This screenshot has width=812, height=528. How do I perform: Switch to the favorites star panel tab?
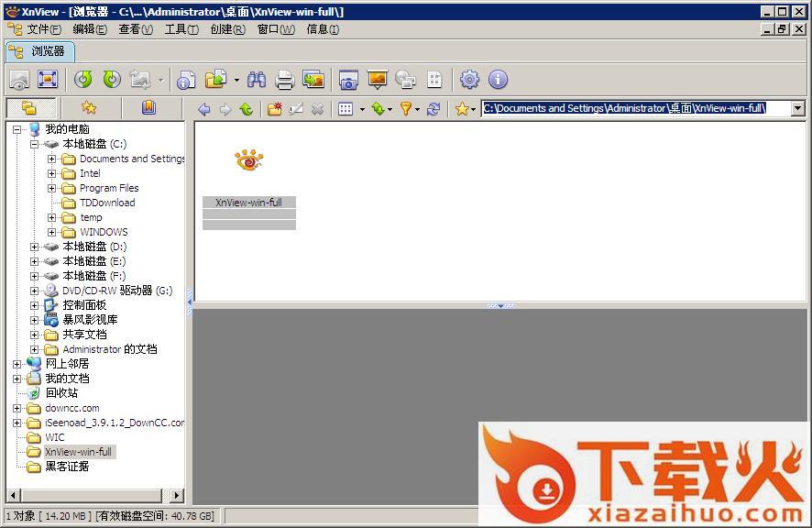tap(88, 108)
